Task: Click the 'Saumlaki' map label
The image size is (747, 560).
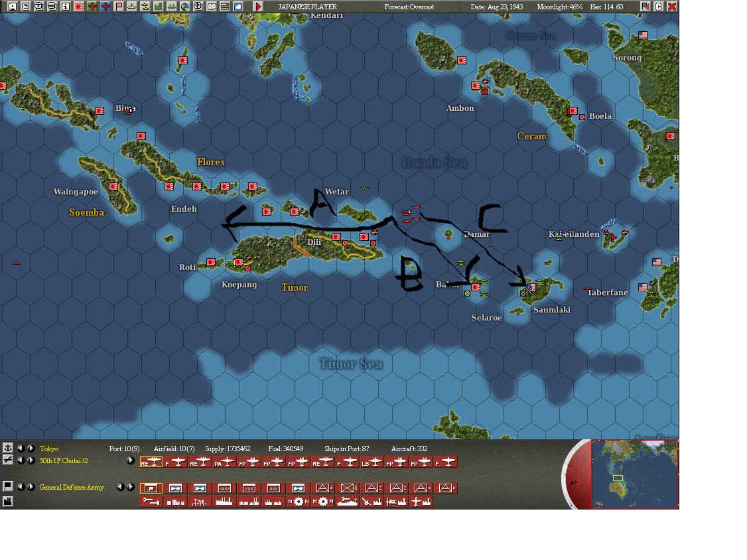Action: click(x=552, y=310)
